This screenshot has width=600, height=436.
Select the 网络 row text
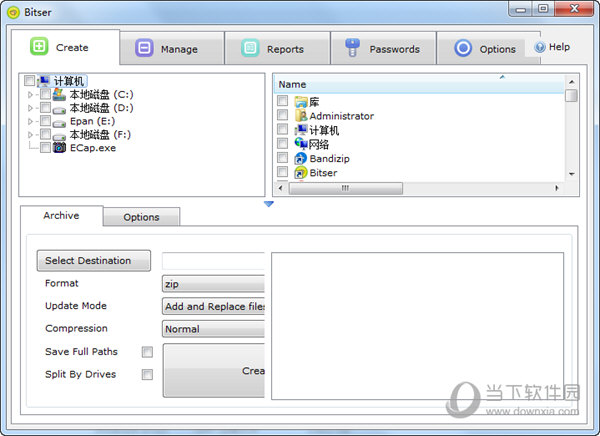(318, 144)
